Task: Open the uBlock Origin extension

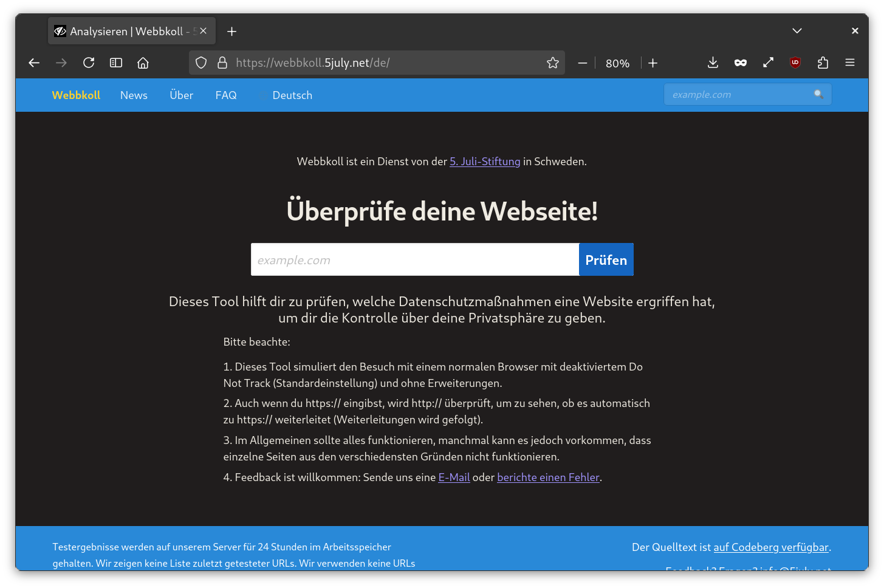Action: point(795,63)
